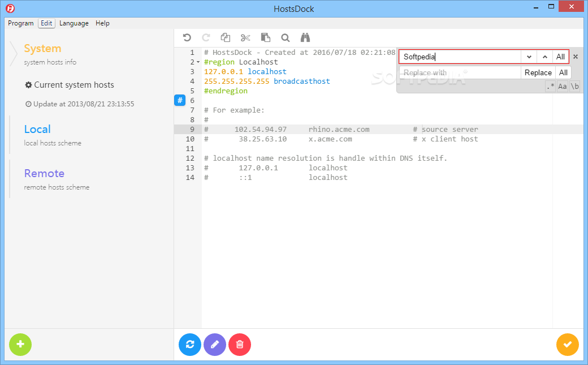This screenshot has width=588, height=365.
Task: Close the search panel with the X
Action: tap(576, 57)
